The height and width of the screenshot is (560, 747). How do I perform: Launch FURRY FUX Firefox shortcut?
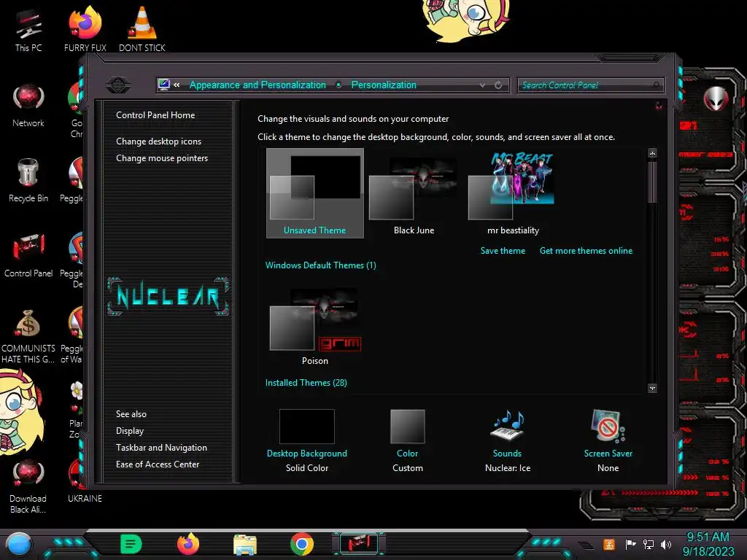point(85,29)
